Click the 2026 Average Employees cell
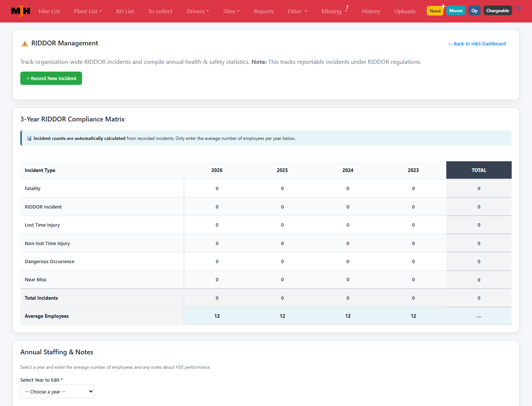 click(217, 316)
